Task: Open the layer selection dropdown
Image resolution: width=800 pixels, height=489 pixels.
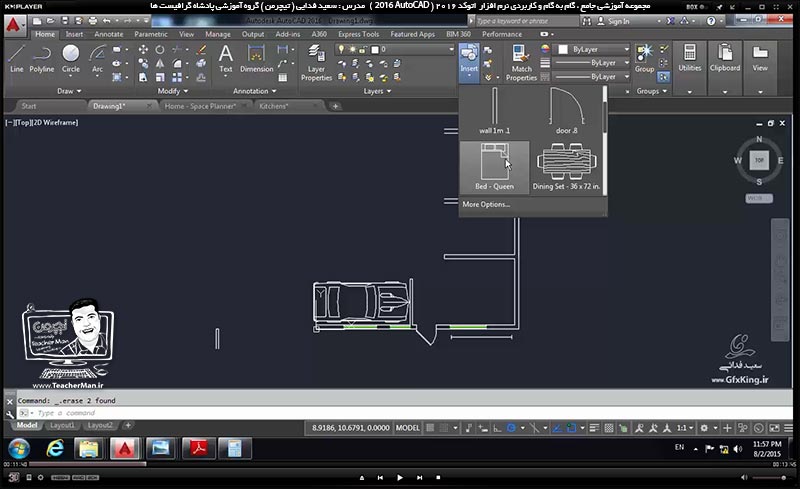Action: (x=451, y=50)
